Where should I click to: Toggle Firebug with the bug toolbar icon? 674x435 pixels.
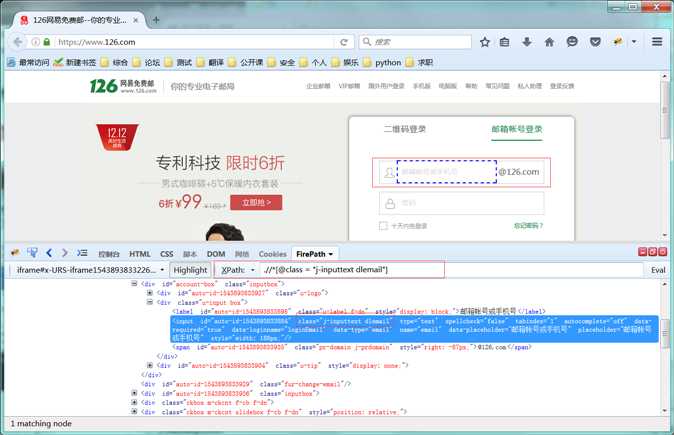[618, 42]
